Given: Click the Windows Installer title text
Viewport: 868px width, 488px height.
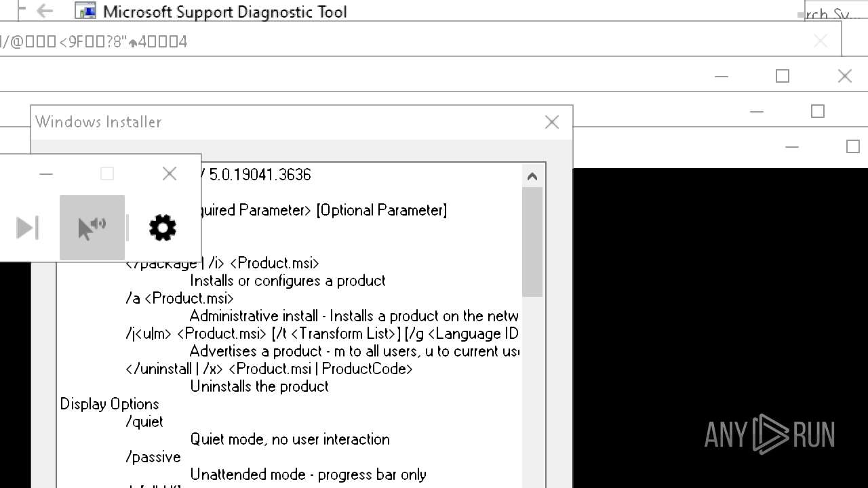Looking at the screenshot, I should 98,122.
